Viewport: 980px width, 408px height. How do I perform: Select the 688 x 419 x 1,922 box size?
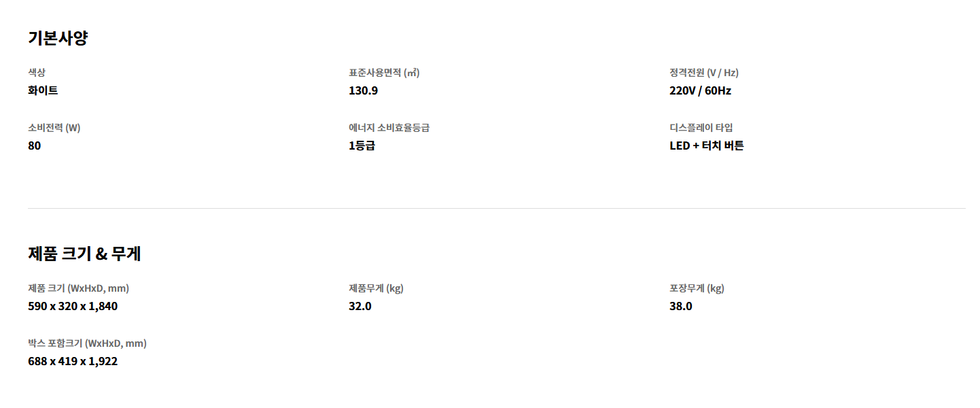[73, 361]
